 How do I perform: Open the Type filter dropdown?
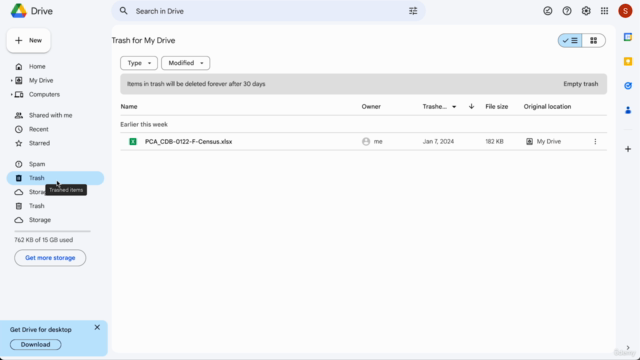139,63
